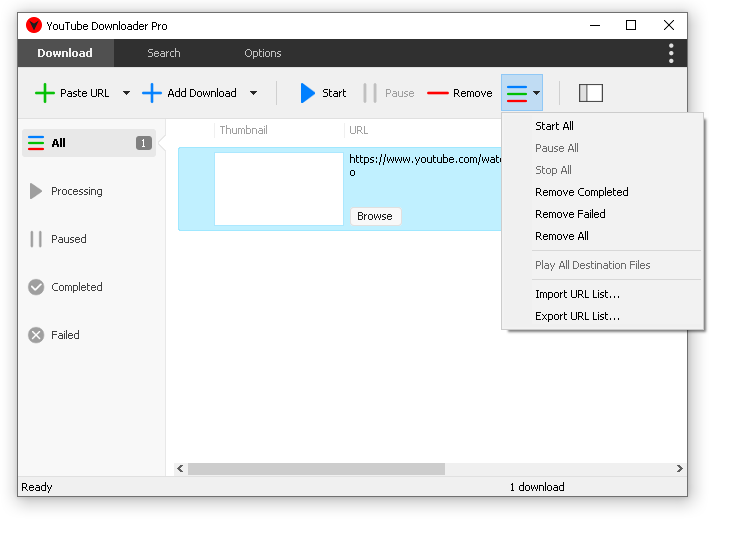Open the vertical three-dot menu
This screenshot has width=756, height=541.
click(x=671, y=53)
